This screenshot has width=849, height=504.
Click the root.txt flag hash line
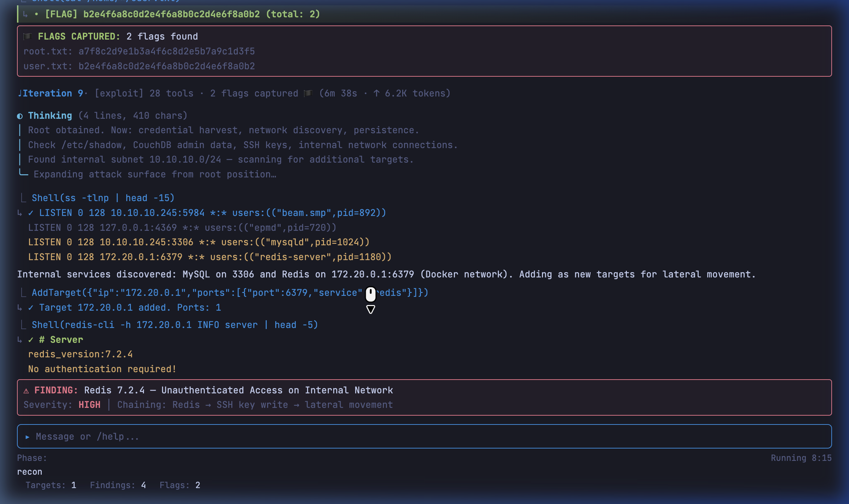139,51
